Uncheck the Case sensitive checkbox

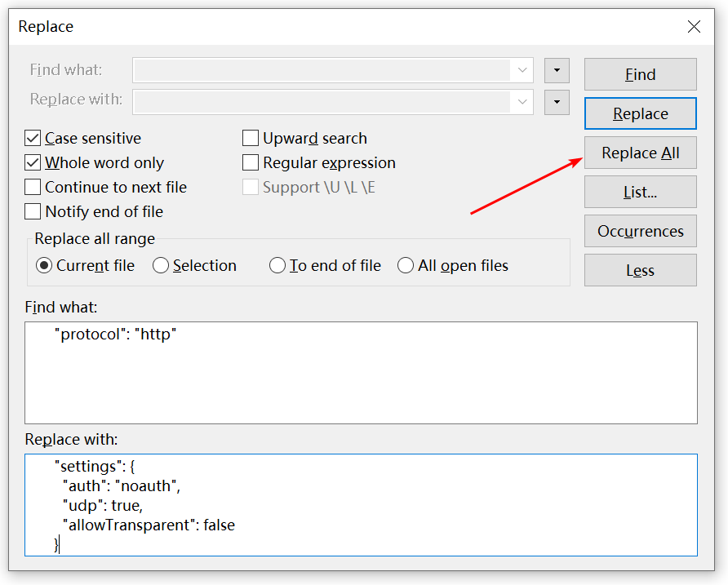click(33, 139)
